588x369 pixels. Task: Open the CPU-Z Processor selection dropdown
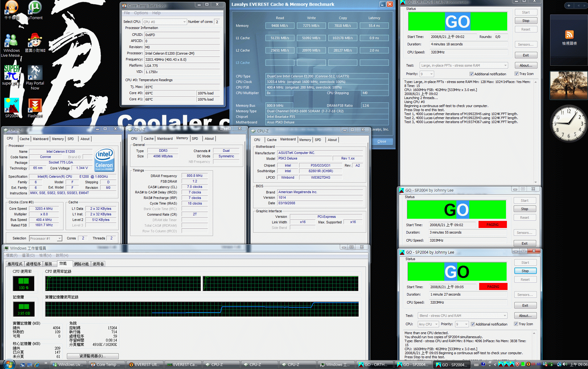pyautogui.click(x=45, y=238)
